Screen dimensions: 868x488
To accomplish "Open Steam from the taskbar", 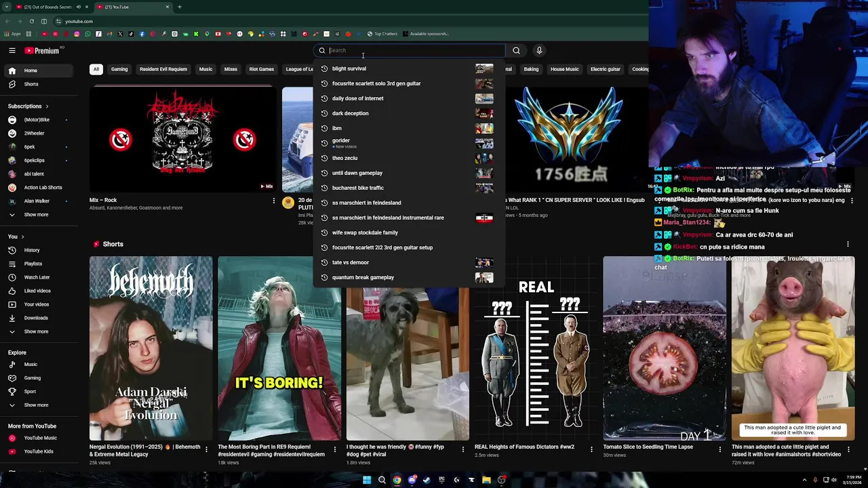I will coord(427,480).
